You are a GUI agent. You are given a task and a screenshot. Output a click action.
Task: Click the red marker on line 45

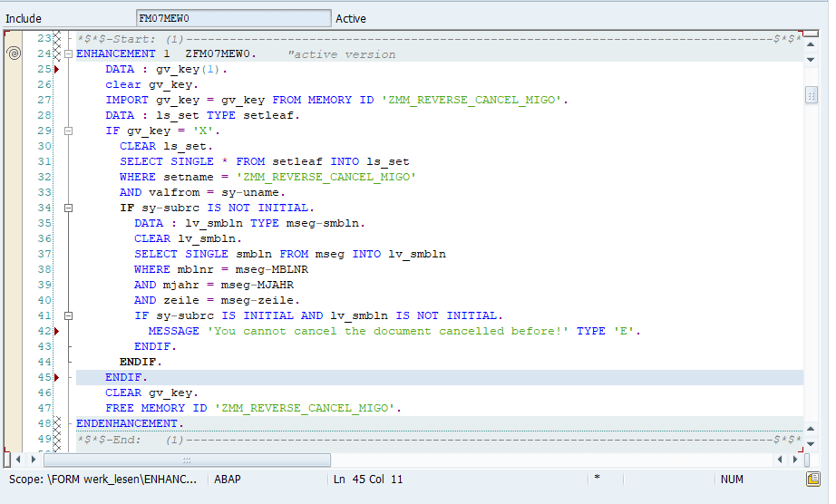[x=56, y=378]
